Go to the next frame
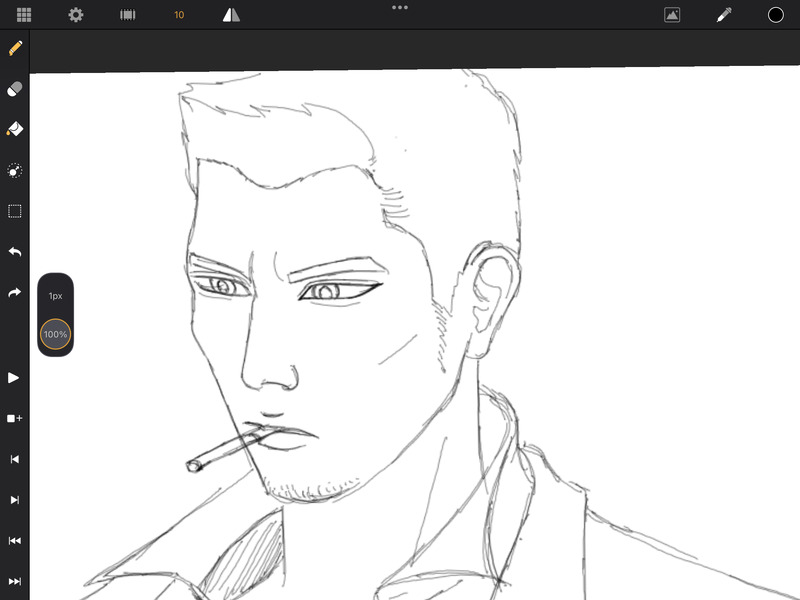 (15, 500)
